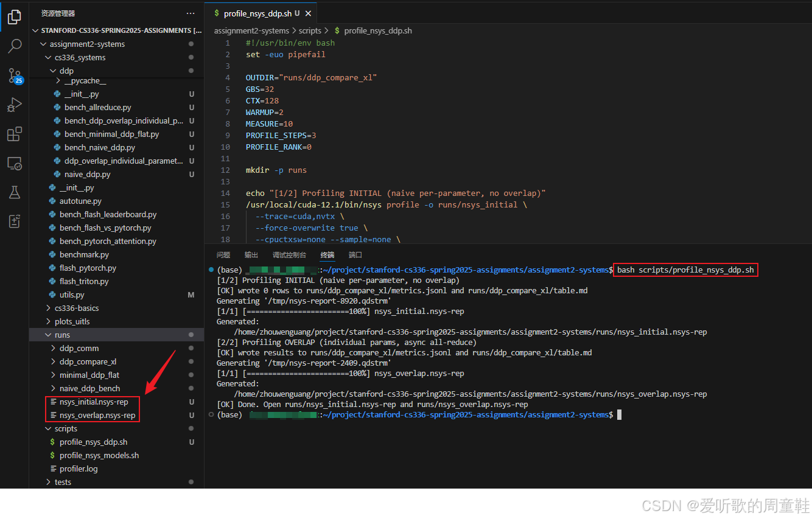Click "mkdir -p runs" line in editor
This screenshot has height=519, width=812.
(x=276, y=170)
